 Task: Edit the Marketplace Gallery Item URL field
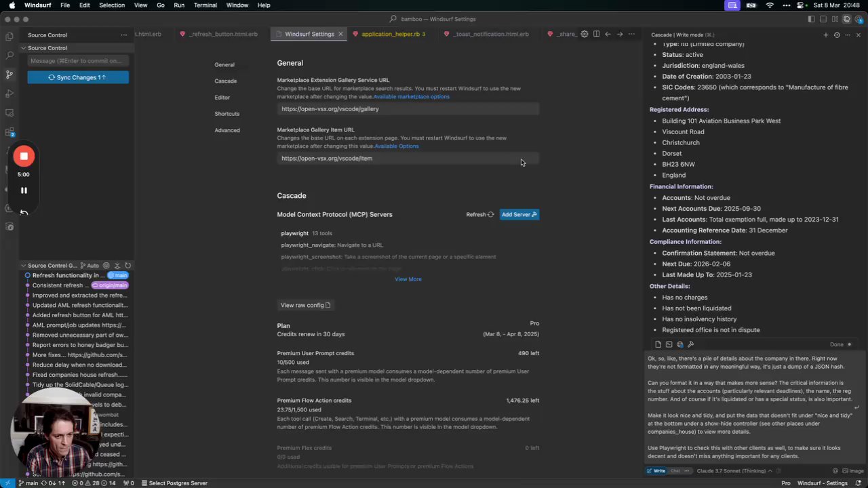click(408, 159)
